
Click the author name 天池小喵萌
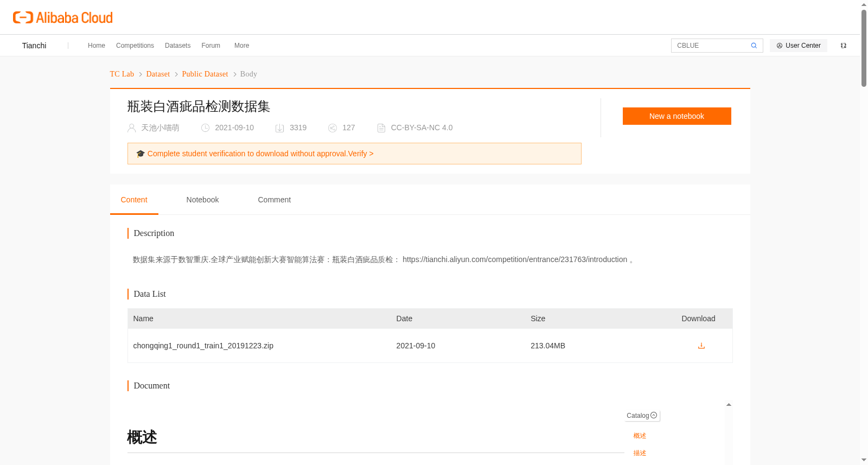[x=160, y=128]
